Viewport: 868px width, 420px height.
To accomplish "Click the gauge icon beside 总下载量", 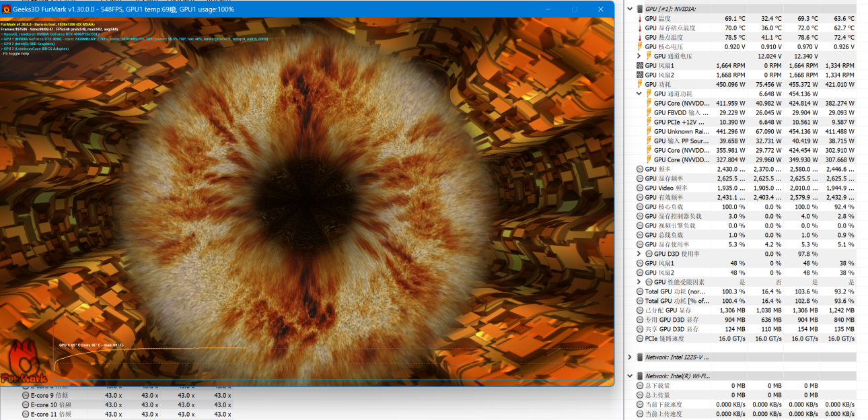I will pyautogui.click(x=640, y=386).
